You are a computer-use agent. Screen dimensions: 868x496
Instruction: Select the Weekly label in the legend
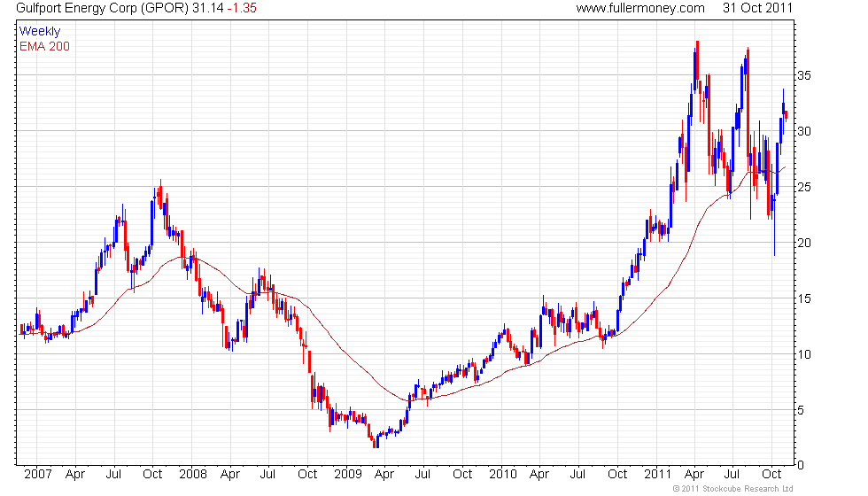coord(39,31)
